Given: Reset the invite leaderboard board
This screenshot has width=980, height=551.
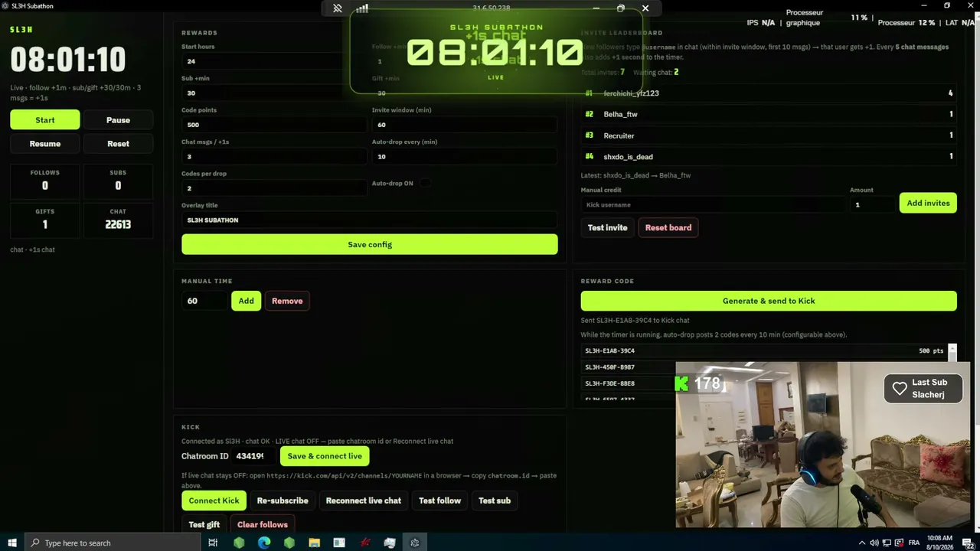Looking at the screenshot, I should [668, 227].
